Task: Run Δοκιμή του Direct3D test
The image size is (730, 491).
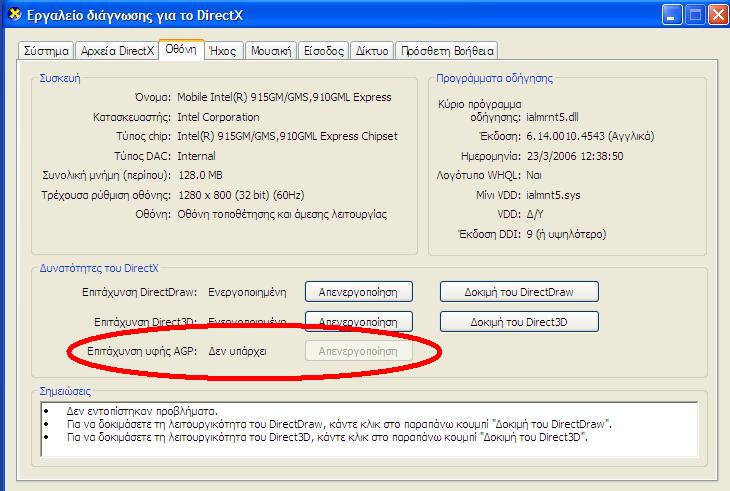Action: click(519, 322)
